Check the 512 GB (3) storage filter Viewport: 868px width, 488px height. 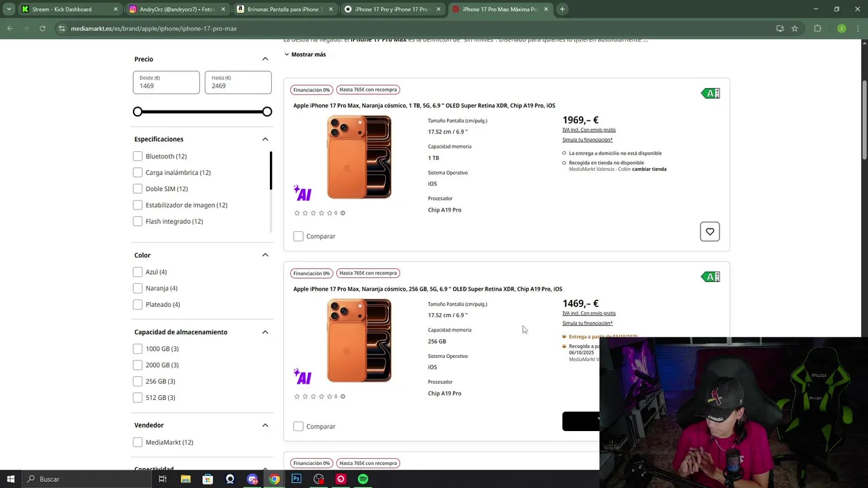138,397
